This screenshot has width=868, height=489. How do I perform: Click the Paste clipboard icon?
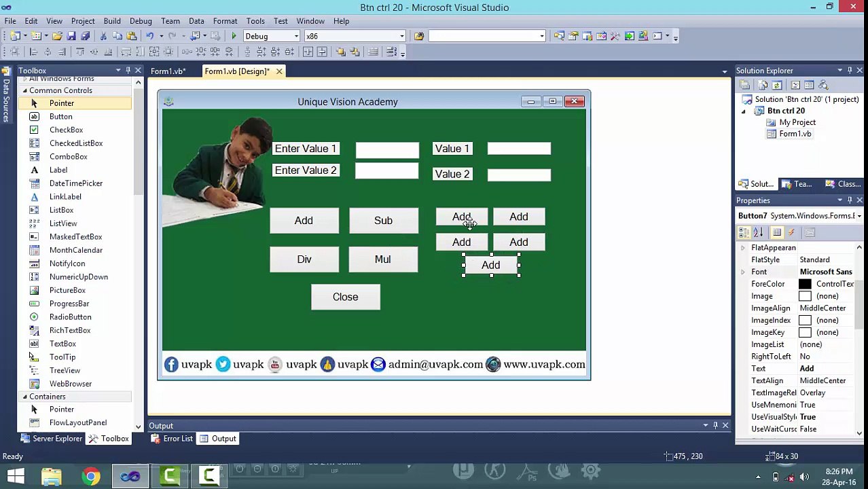click(132, 36)
